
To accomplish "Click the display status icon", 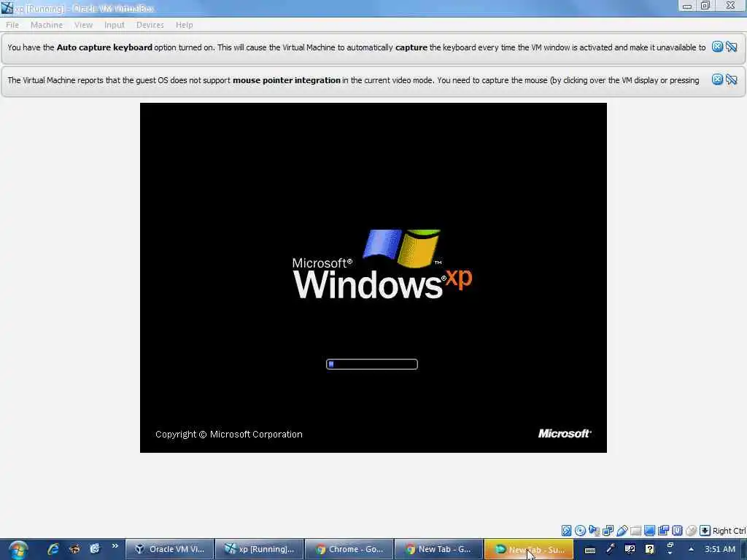I will point(649,531).
